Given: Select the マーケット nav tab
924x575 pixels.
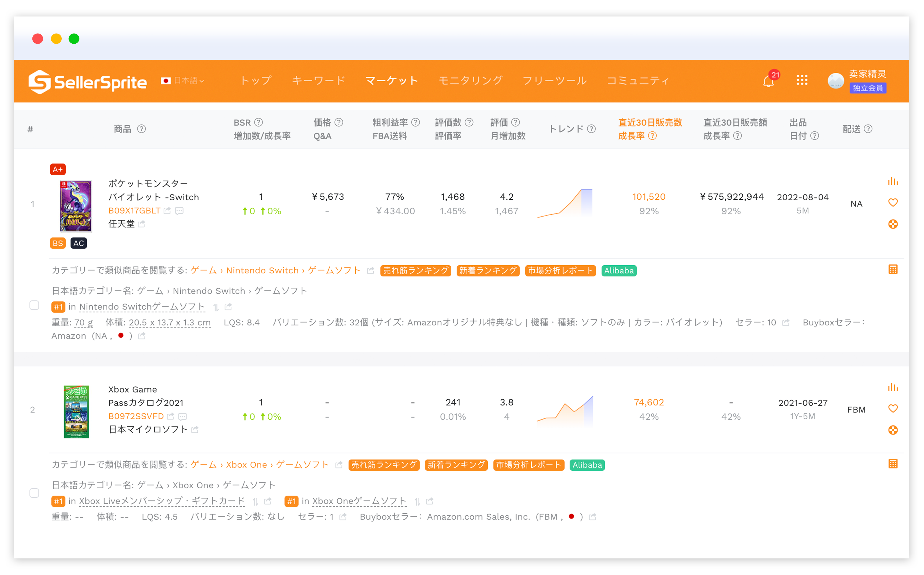Looking at the screenshot, I should 392,81.
